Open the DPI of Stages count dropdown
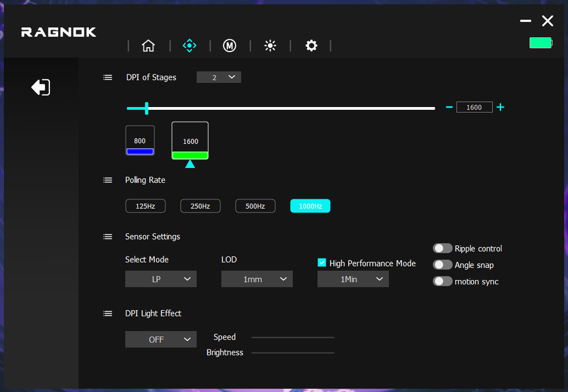Viewport: 568px width, 392px height. (x=219, y=77)
